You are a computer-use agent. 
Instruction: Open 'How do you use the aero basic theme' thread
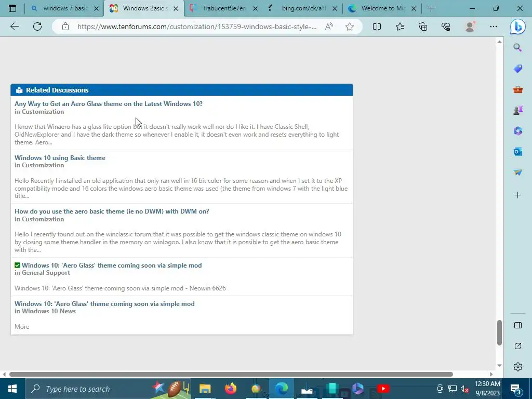[x=112, y=211]
